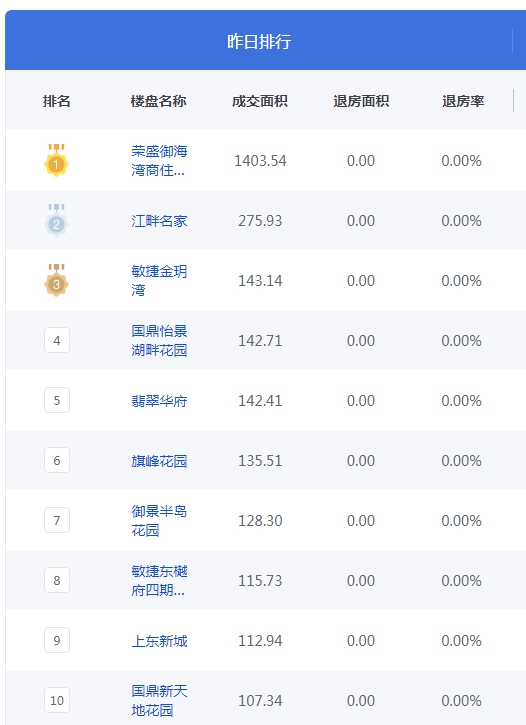Click the 退房率 column header
This screenshot has width=526, height=725.
click(463, 101)
